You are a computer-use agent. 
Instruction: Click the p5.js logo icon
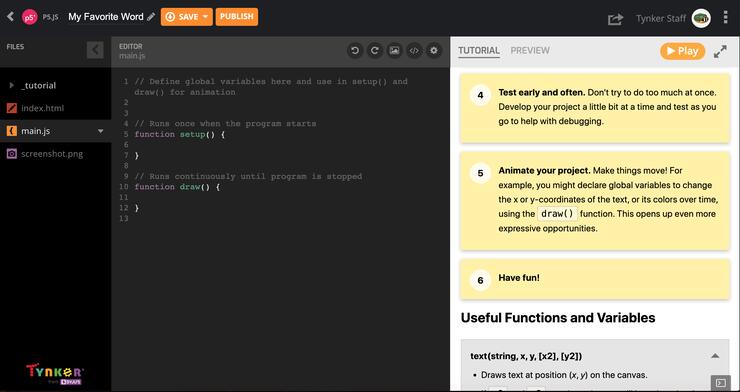tap(30, 17)
